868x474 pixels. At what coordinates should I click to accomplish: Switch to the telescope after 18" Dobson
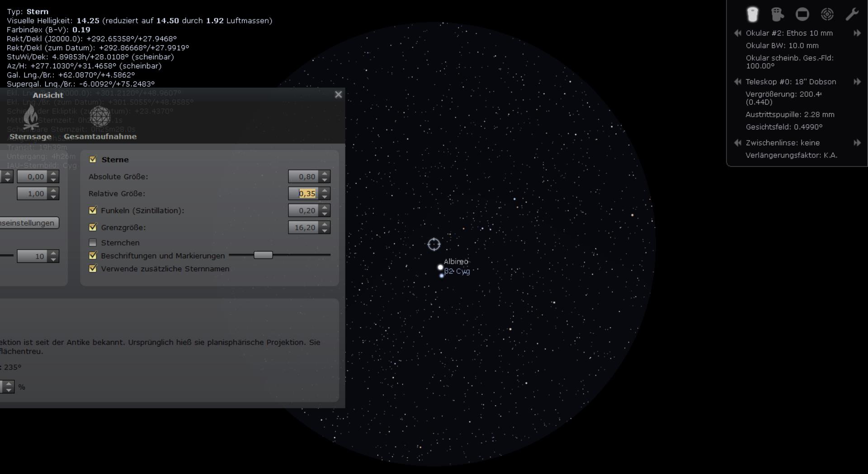pos(857,82)
